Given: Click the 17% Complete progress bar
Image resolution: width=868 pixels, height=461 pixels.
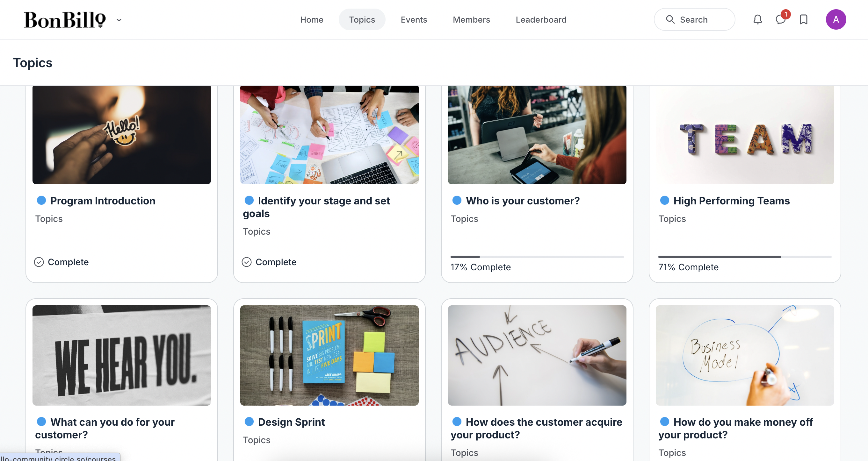Looking at the screenshot, I should (537, 257).
